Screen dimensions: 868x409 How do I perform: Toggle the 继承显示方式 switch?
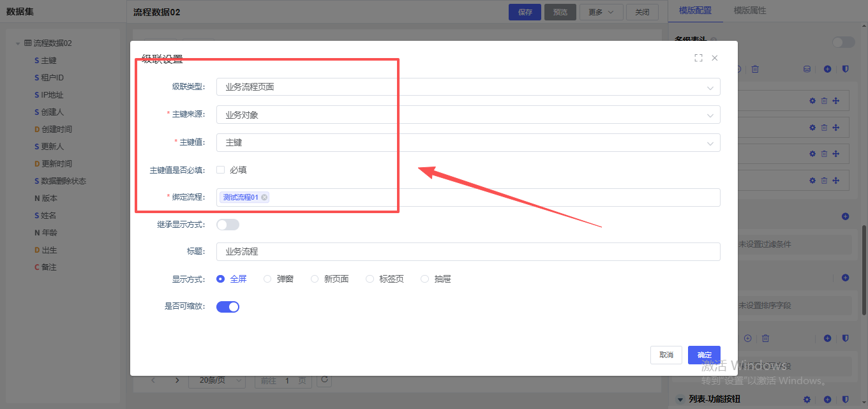pyautogui.click(x=228, y=225)
